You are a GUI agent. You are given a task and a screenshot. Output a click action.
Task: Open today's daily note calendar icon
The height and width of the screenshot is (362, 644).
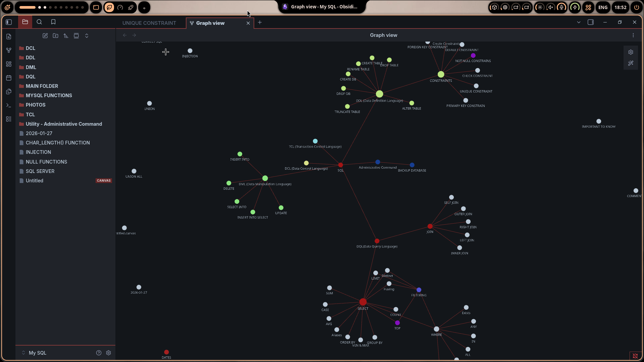pos(9,78)
